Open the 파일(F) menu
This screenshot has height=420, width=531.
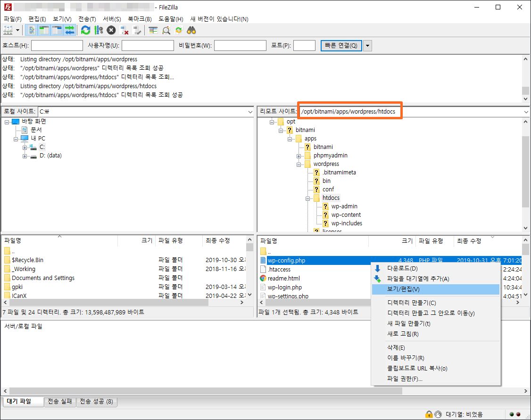tap(13, 19)
